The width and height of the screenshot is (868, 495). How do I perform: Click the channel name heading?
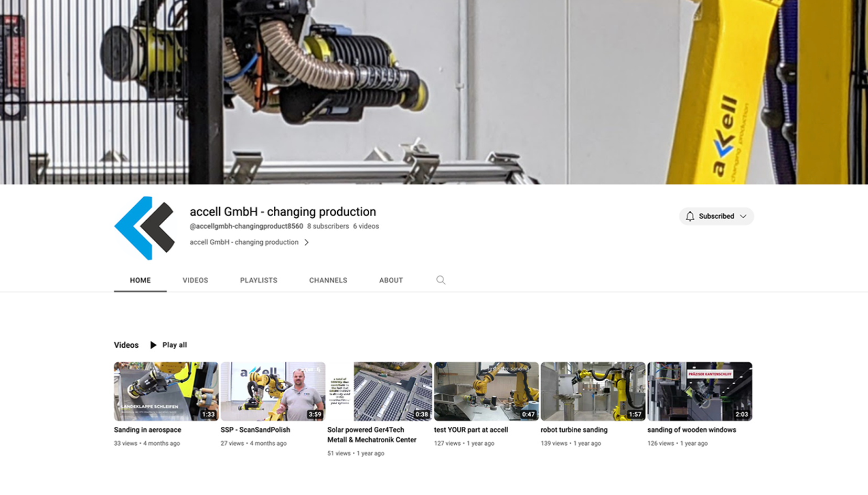[x=283, y=211]
